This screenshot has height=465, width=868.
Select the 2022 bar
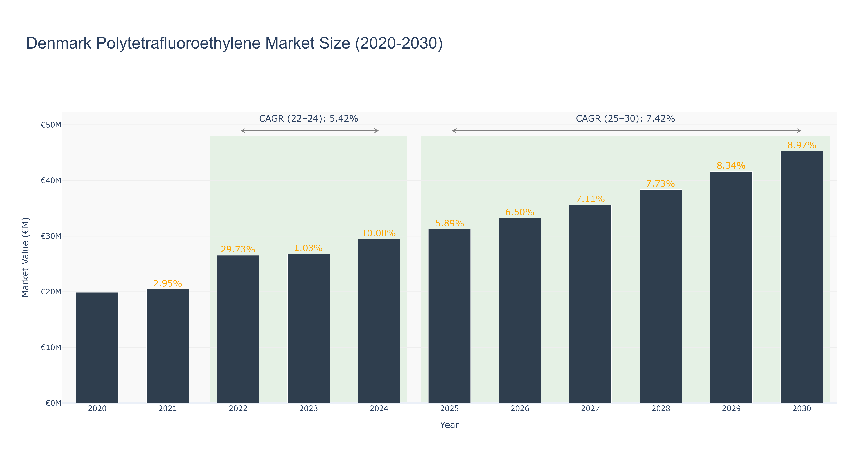click(x=238, y=329)
